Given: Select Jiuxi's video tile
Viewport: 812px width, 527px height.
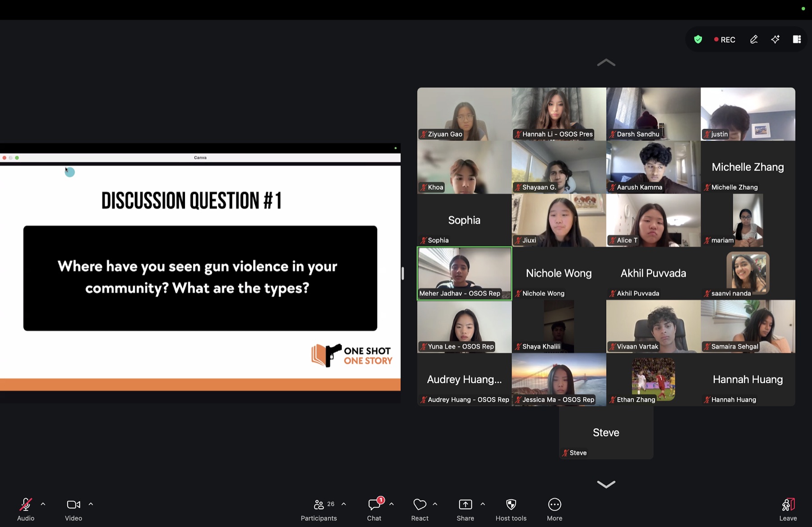Looking at the screenshot, I should click(559, 220).
